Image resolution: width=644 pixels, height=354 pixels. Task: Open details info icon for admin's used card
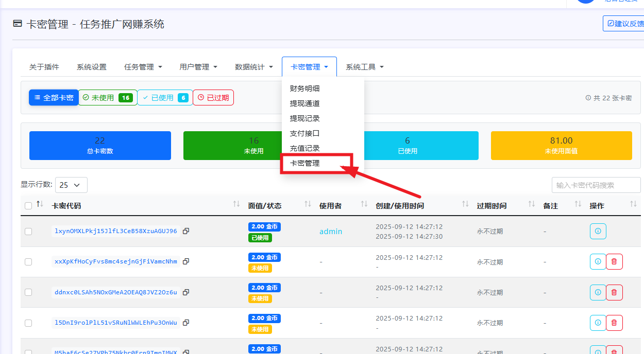coord(598,231)
